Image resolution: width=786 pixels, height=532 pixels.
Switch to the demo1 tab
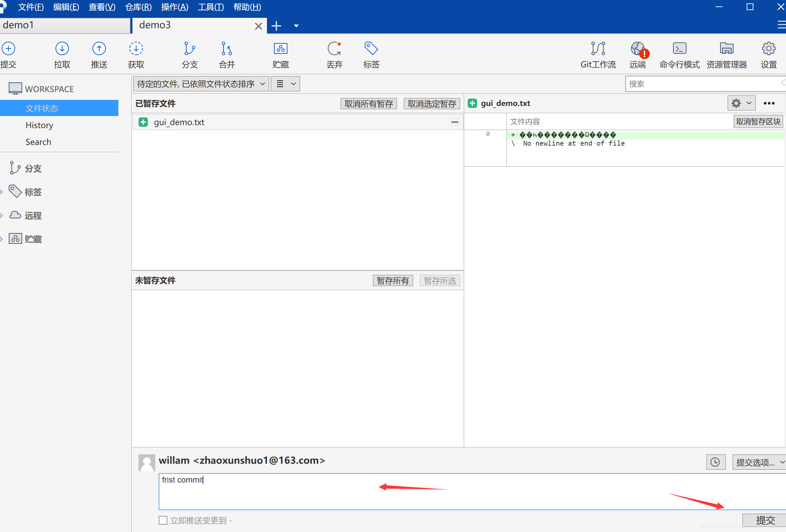tap(64, 25)
